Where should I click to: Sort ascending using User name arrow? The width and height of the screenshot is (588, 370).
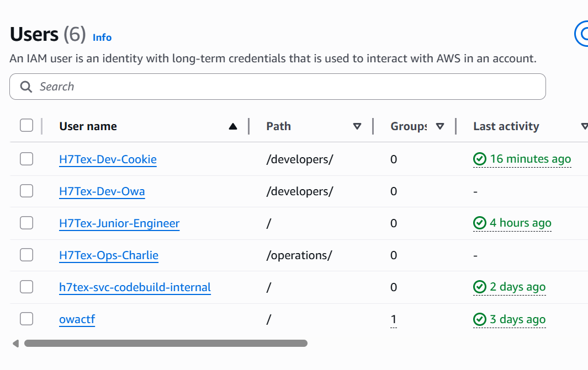[x=232, y=126]
